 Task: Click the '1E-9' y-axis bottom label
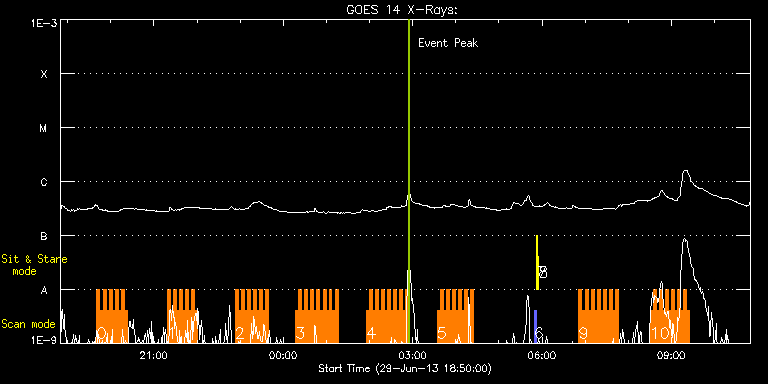point(44,339)
